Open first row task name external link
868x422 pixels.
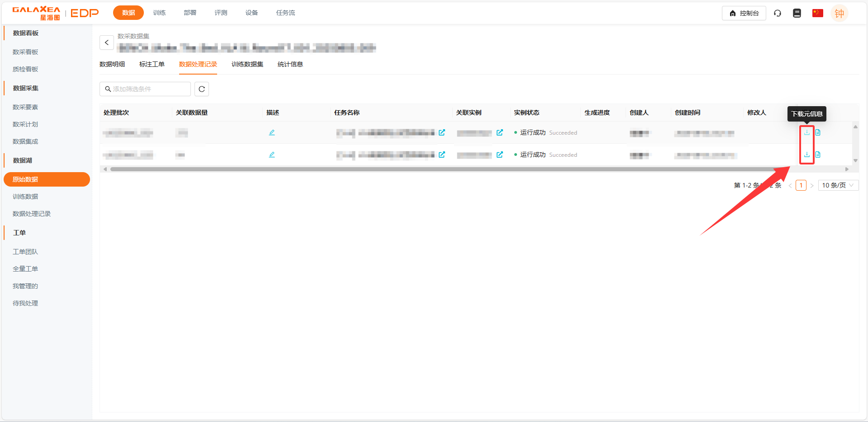(442, 132)
